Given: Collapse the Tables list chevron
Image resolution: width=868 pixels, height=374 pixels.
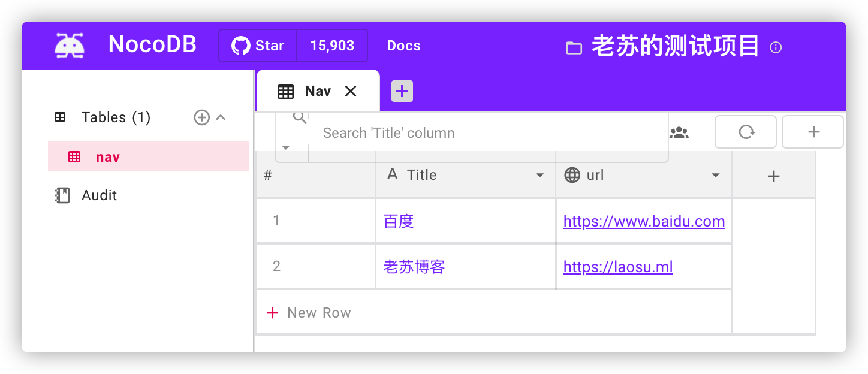Looking at the screenshot, I should tap(221, 117).
